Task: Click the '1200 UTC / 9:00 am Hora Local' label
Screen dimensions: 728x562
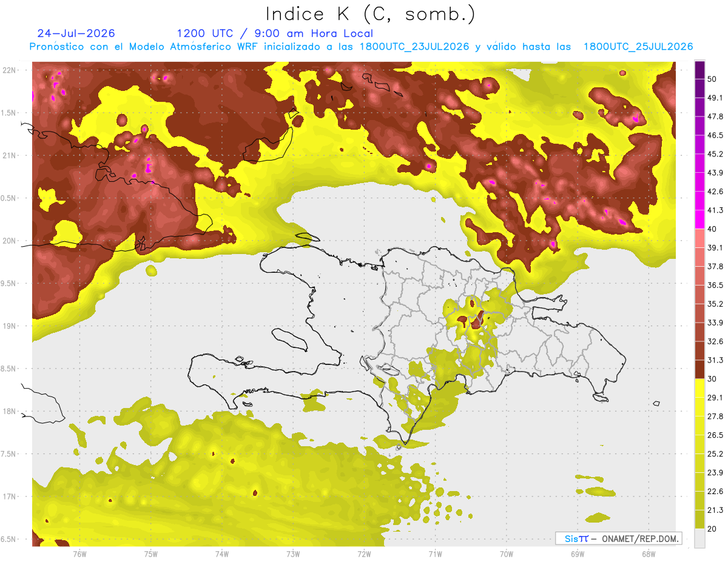Action: [275, 33]
